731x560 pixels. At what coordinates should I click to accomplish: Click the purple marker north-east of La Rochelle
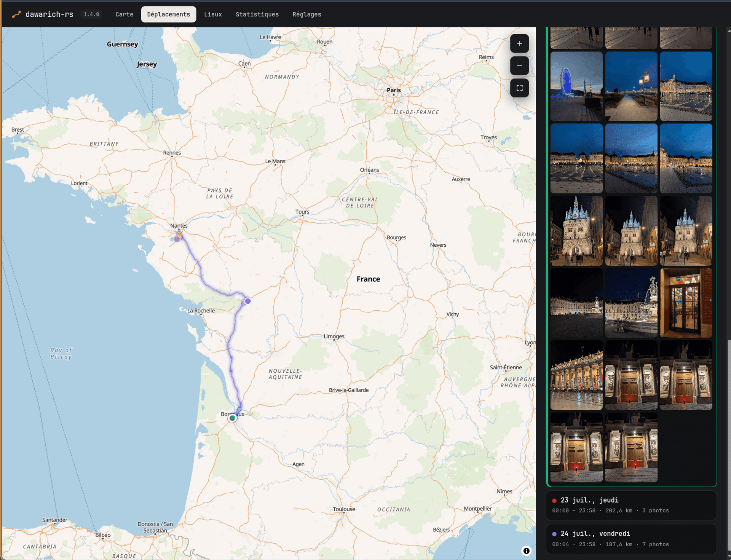pyautogui.click(x=248, y=301)
